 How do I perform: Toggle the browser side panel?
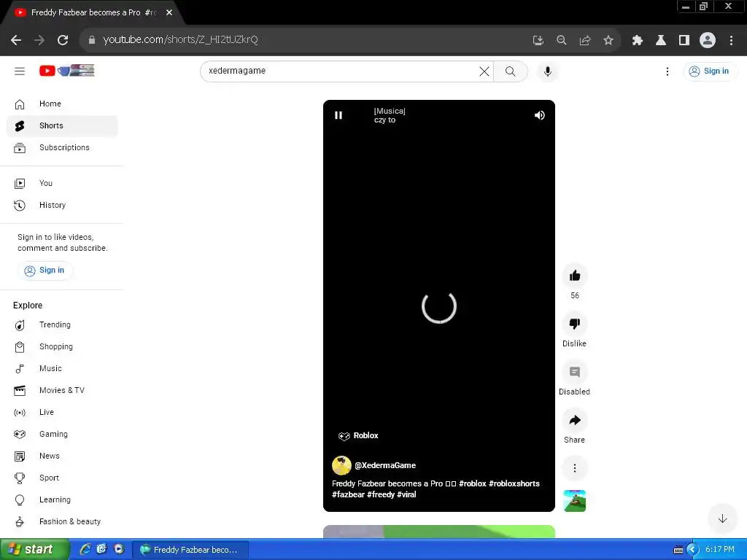coord(684,41)
